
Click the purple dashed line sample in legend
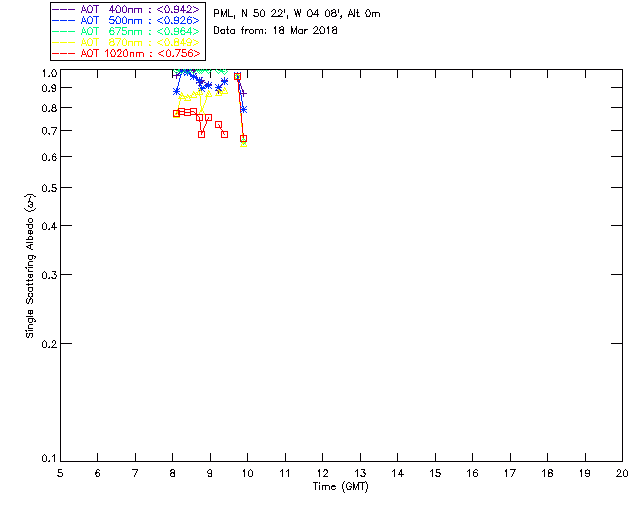click(x=64, y=9)
